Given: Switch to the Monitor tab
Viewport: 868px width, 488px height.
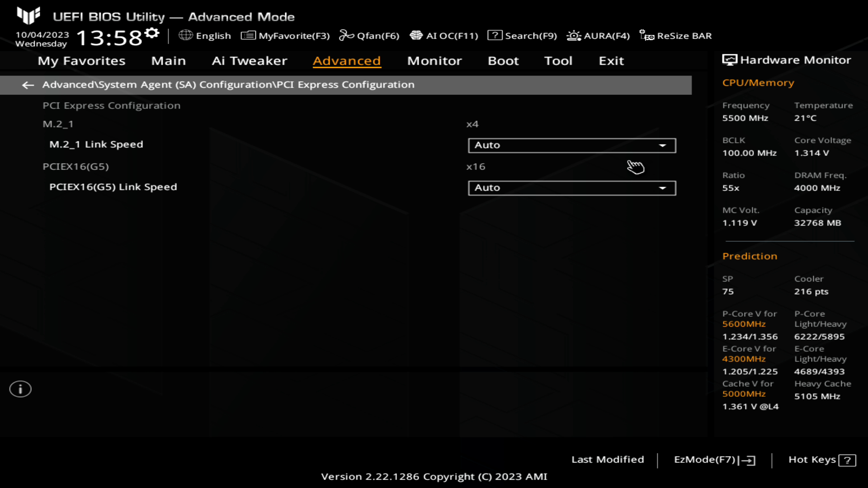Looking at the screenshot, I should (x=434, y=61).
